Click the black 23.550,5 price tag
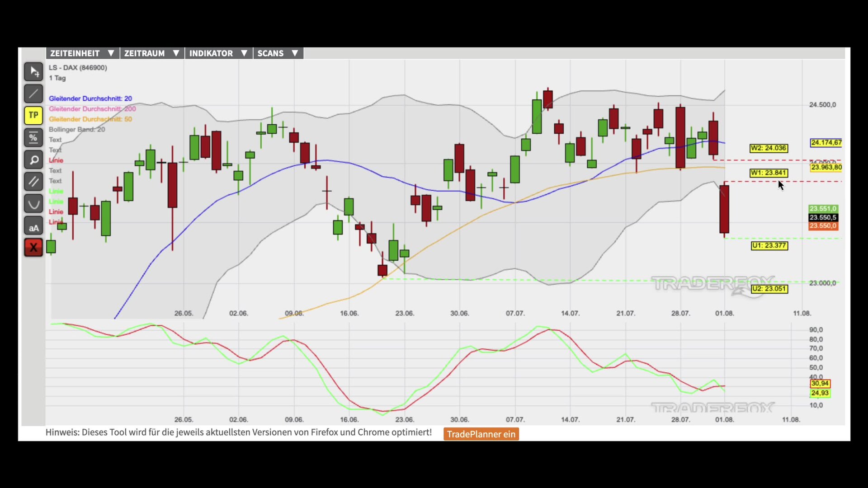Viewport: 868px width, 488px height. point(823,217)
